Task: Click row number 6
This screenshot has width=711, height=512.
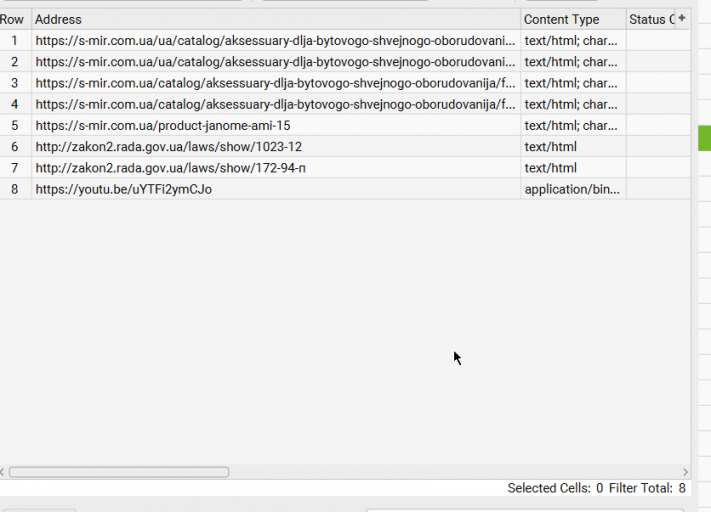Action: pos(15,147)
